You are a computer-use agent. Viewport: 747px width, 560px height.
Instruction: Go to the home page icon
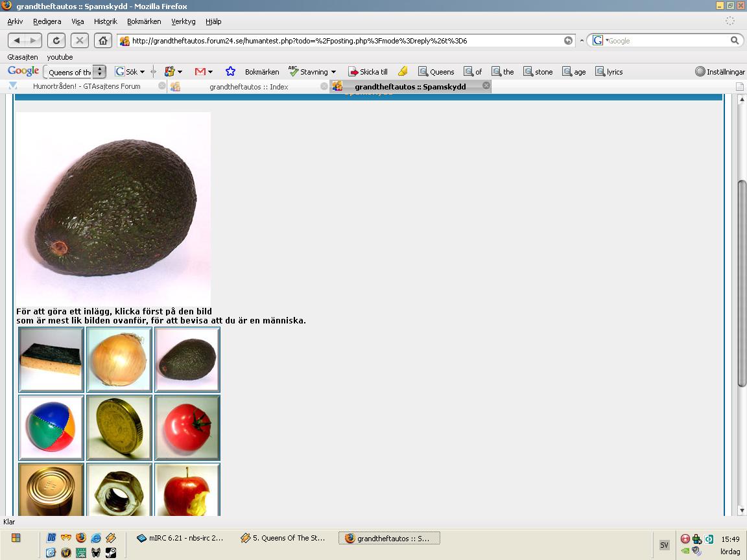pyautogui.click(x=103, y=40)
